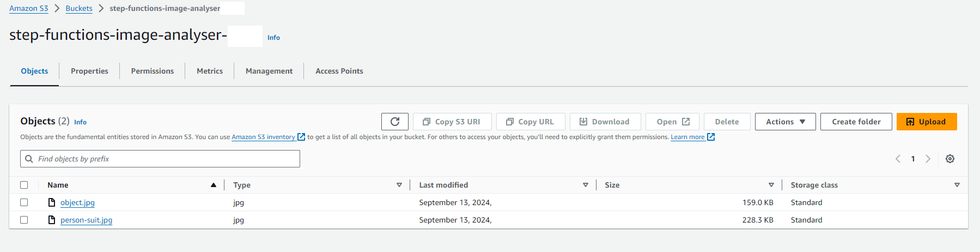Screen dimensions: 980x252
Task: Focus the Find objects by prefix field
Action: tap(160, 159)
